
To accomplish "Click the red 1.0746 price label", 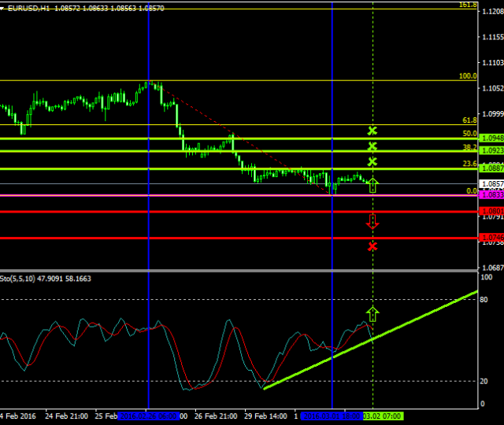I will tap(491, 238).
